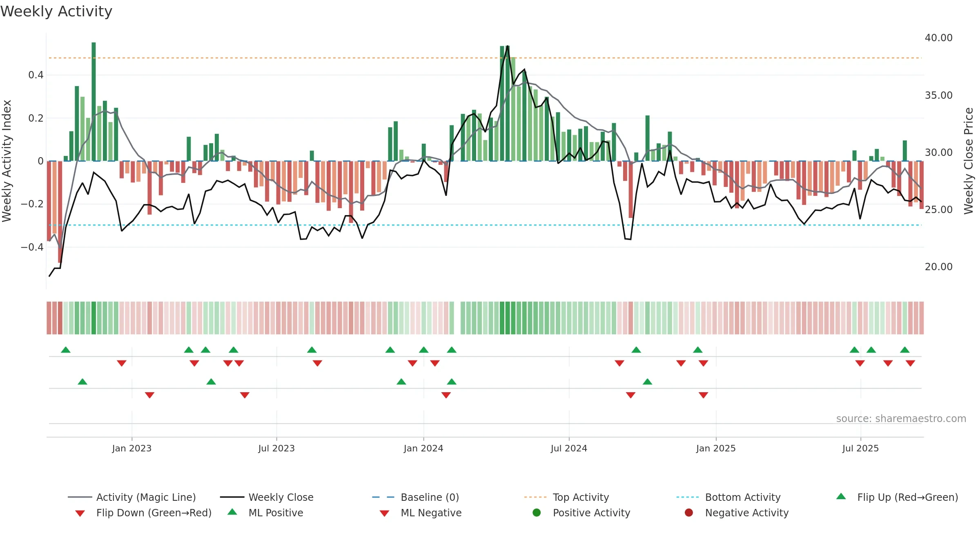Screen dimensions: 980x551
Task: Click the 30.00 price axis label
Action: (x=939, y=152)
